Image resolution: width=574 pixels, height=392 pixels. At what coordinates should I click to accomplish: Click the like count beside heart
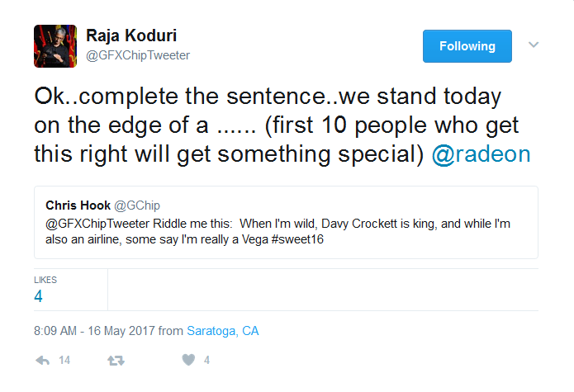click(x=206, y=361)
